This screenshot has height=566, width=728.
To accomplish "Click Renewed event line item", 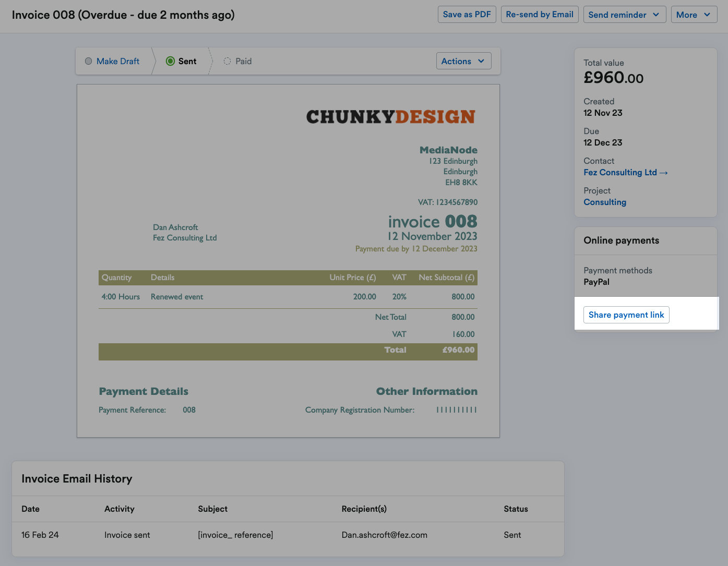I will click(x=177, y=297).
